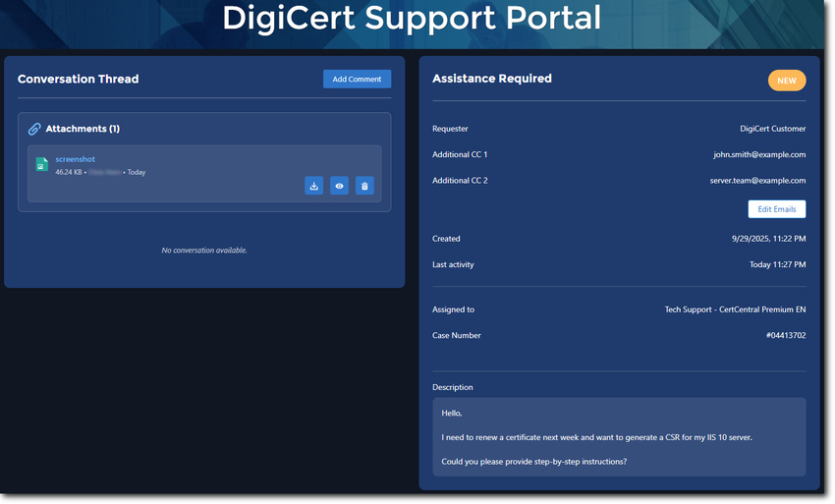Click the green image file icon
The height and width of the screenshot is (504, 835).
click(41, 165)
